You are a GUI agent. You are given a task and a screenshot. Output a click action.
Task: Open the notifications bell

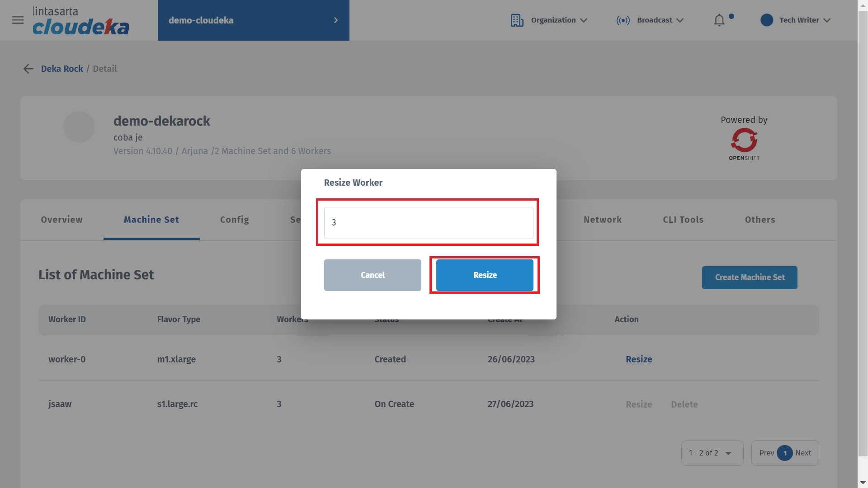[x=719, y=20]
